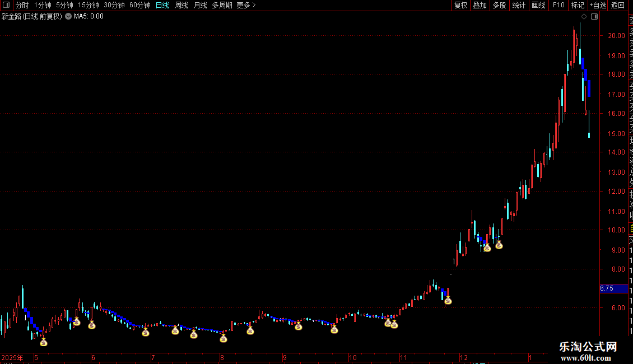
Task: Switch to the 60分钟 period tab
Action: [140, 5]
